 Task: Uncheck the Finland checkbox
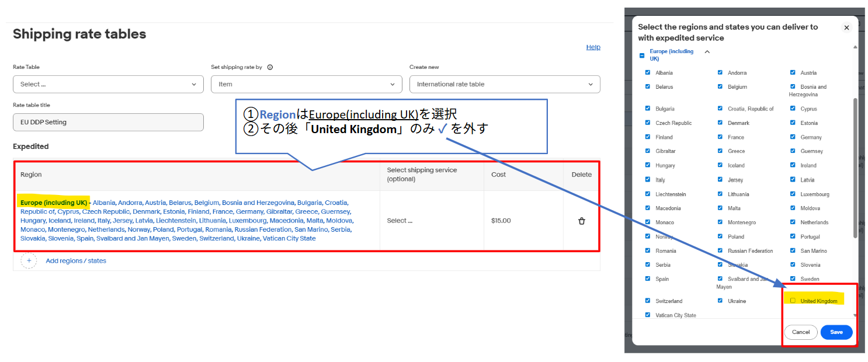pos(647,137)
